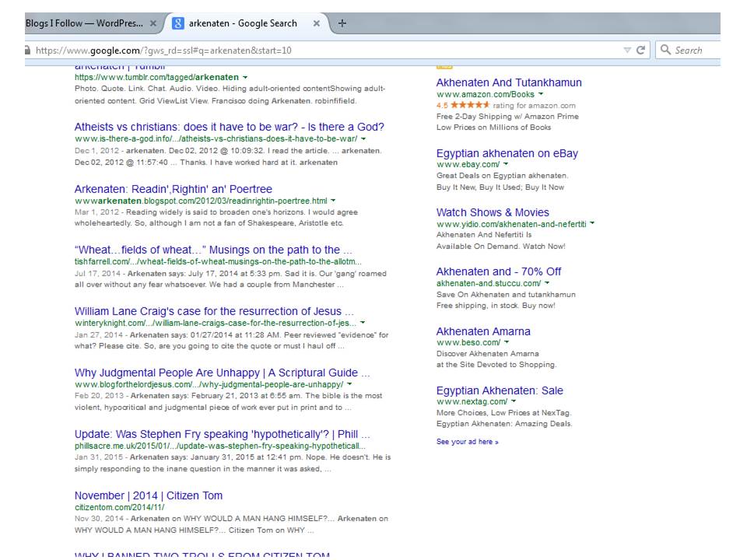This screenshot has width=747, height=560.
Task: Click the November 2014 Citizen Tom result
Action: [148, 495]
